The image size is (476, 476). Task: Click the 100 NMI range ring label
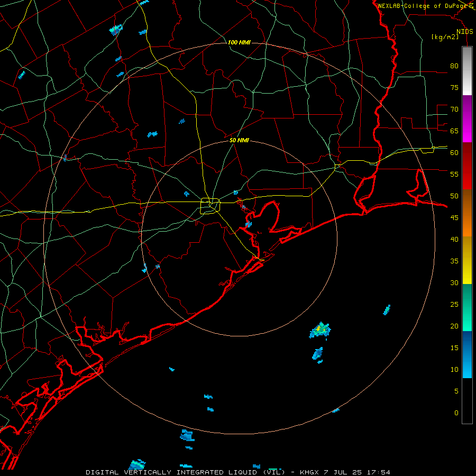tap(239, 42)
